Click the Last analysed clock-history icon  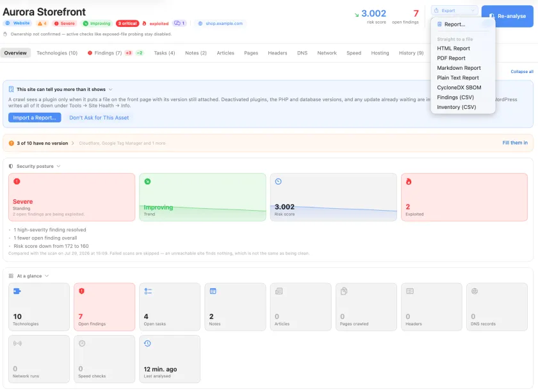click(x=147, y=343)
